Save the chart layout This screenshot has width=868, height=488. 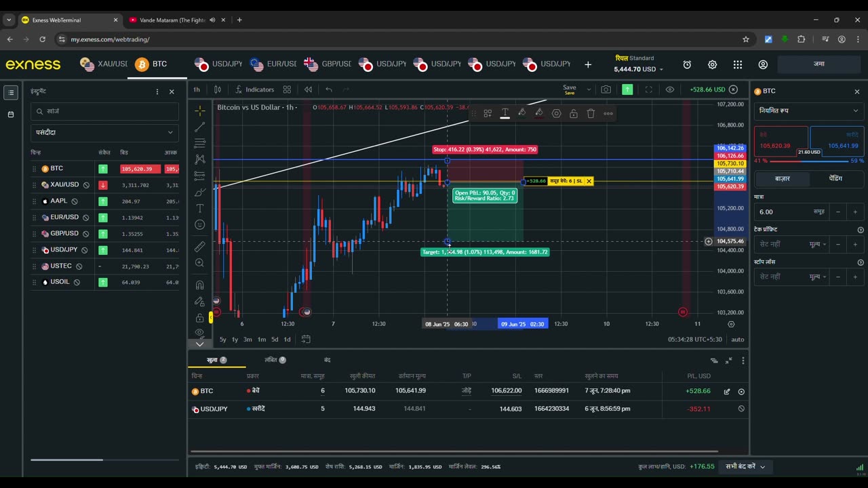click(570, 89)
